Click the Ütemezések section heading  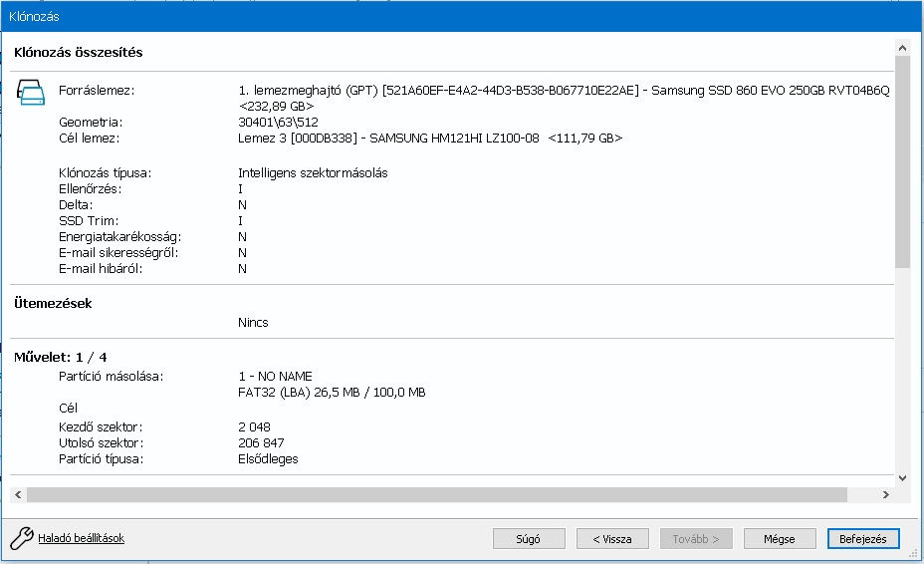53,303
